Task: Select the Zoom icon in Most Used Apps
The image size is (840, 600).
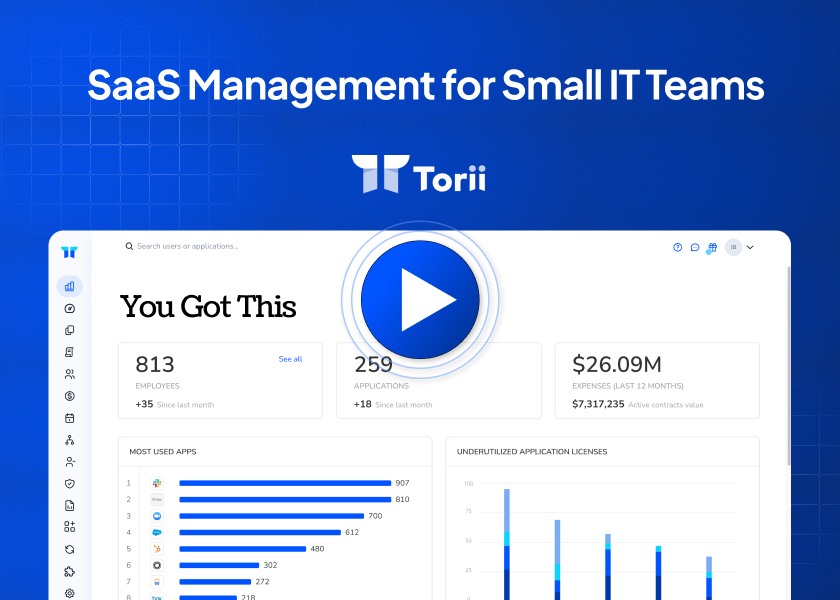Action: pyautogui.click(x=157, y=516)
